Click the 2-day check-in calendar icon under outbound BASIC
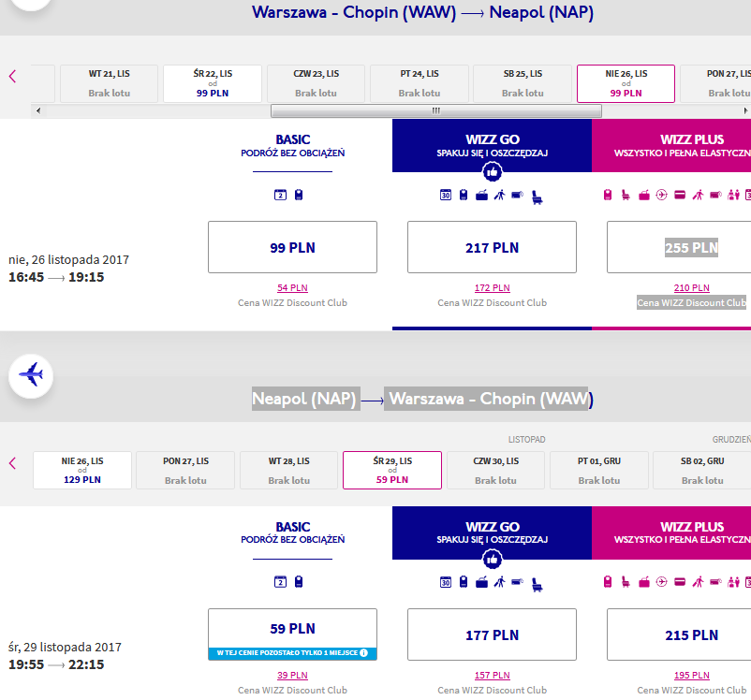The width and height of the screenshot is (751, 700). coord(280,195)
